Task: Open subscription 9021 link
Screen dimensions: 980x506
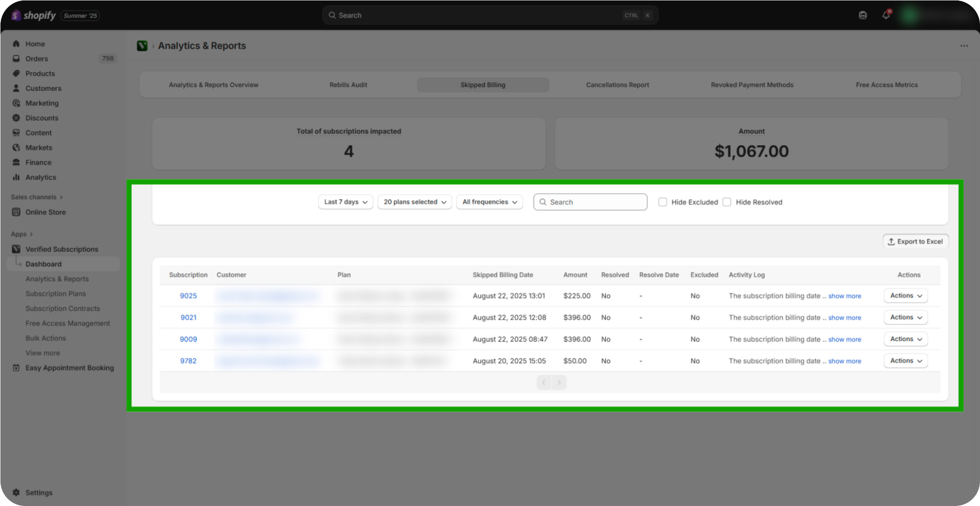Action: (188, 318)
